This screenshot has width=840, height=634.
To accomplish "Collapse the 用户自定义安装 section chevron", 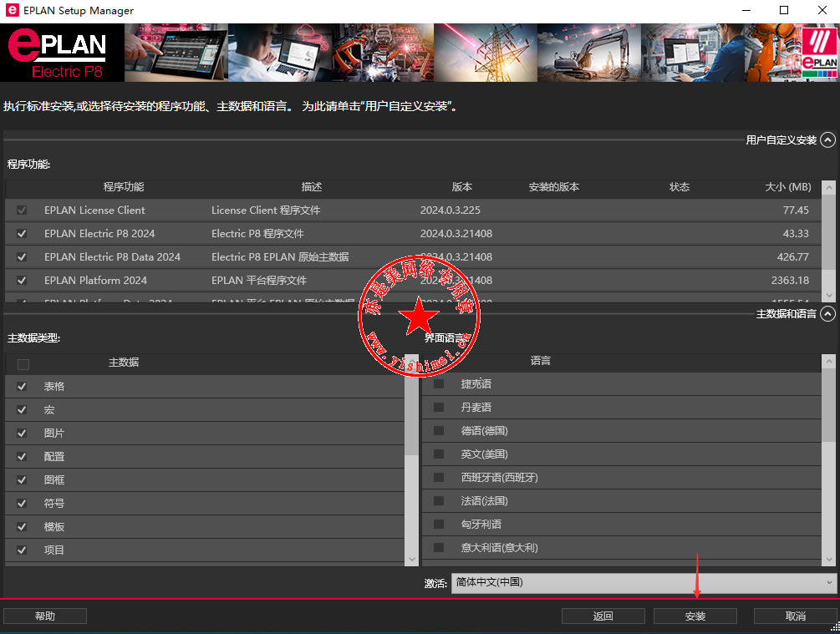I will [x=827, y=140].
